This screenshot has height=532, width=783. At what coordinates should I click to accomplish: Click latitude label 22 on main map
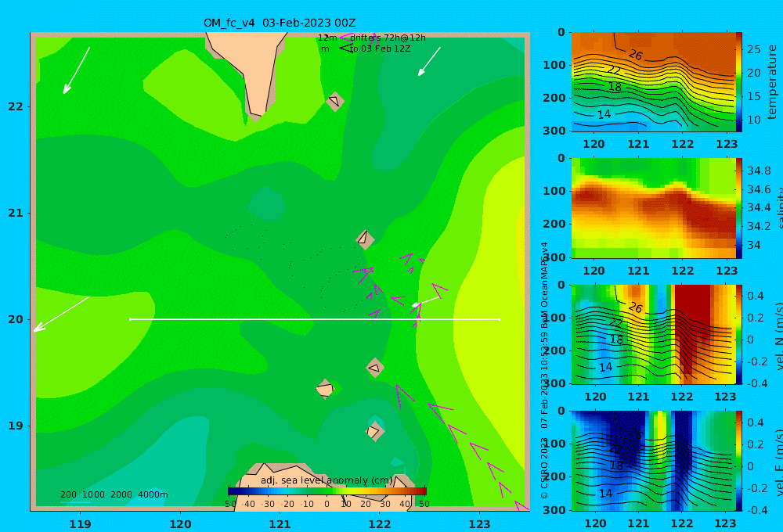(16, 106)
